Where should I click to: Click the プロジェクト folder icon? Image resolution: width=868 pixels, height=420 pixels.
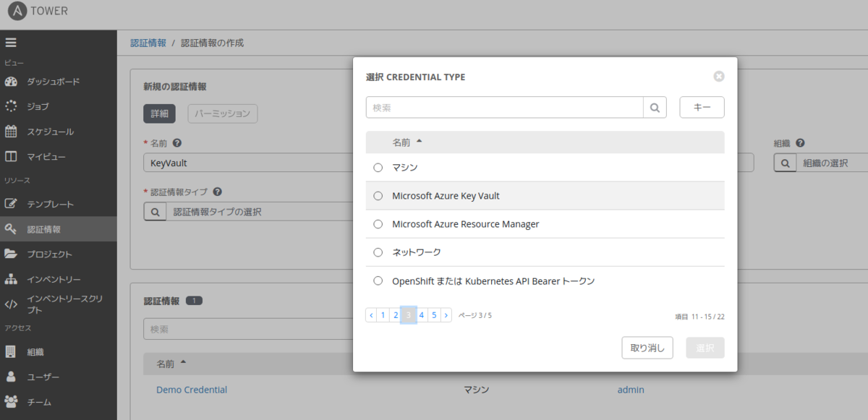point(11,254)
